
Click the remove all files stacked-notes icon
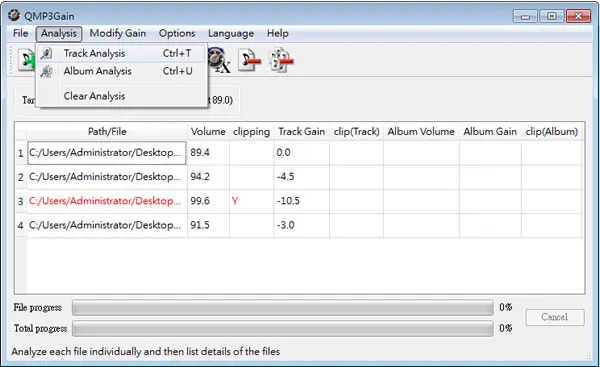click(282, 60)
